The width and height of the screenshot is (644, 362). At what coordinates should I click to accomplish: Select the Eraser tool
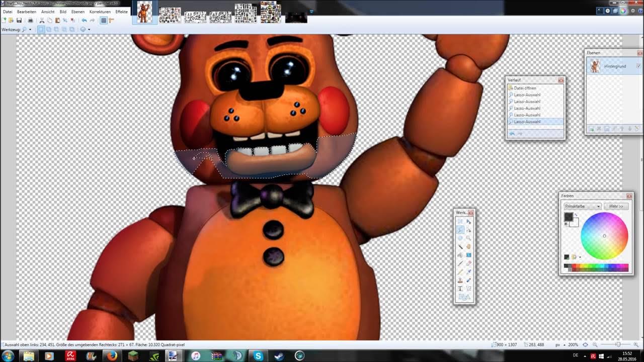pos(468,263)
